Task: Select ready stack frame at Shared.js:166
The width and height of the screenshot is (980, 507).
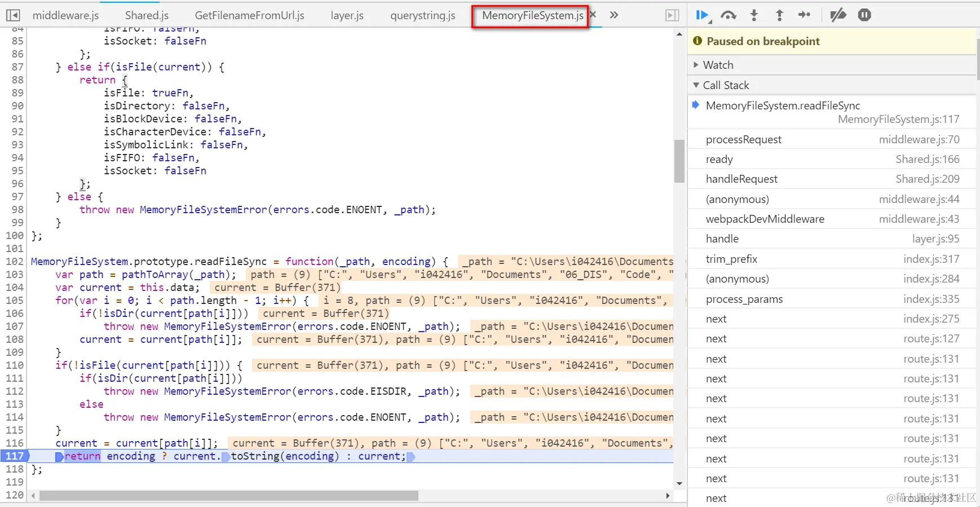Action: [832, 159]
